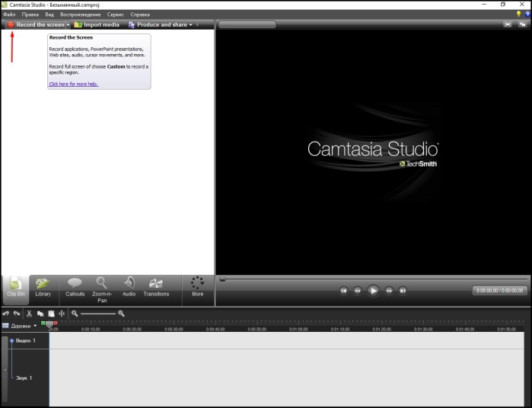Click the timeline playhead handle
This screenshot has height=408, width=532.
coord(49,324)
